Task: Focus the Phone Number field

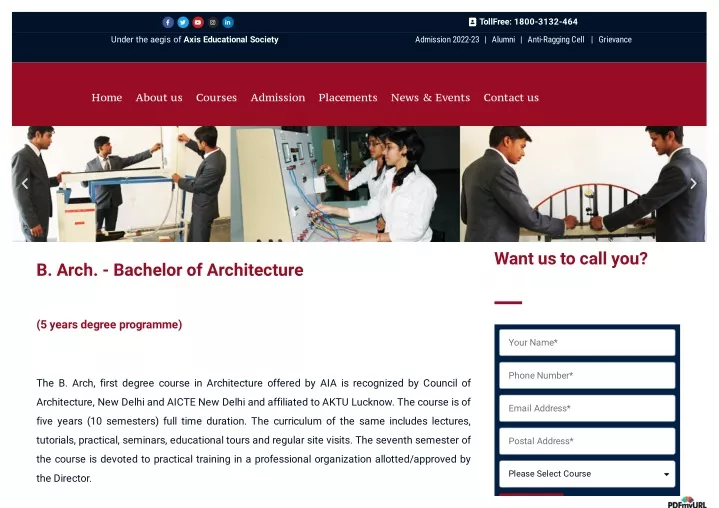Action: [587, 375]
